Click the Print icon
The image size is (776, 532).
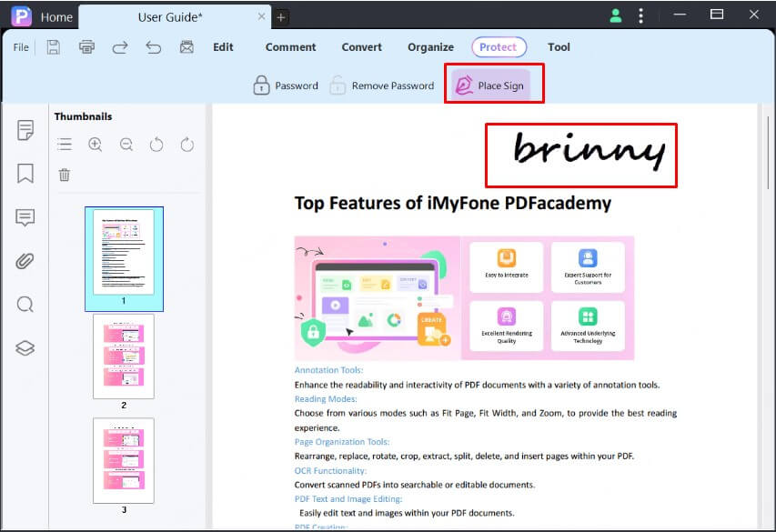[86, 47]
